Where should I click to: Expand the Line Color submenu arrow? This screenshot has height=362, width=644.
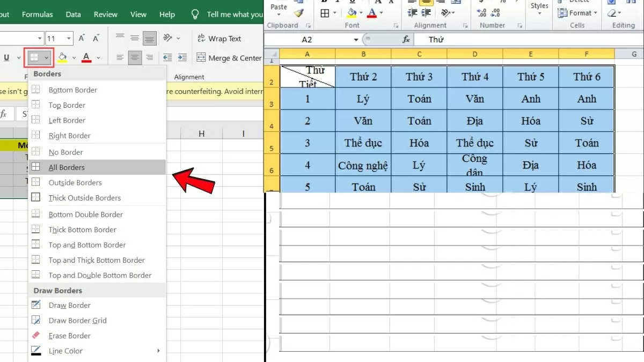tap(158, 351)
